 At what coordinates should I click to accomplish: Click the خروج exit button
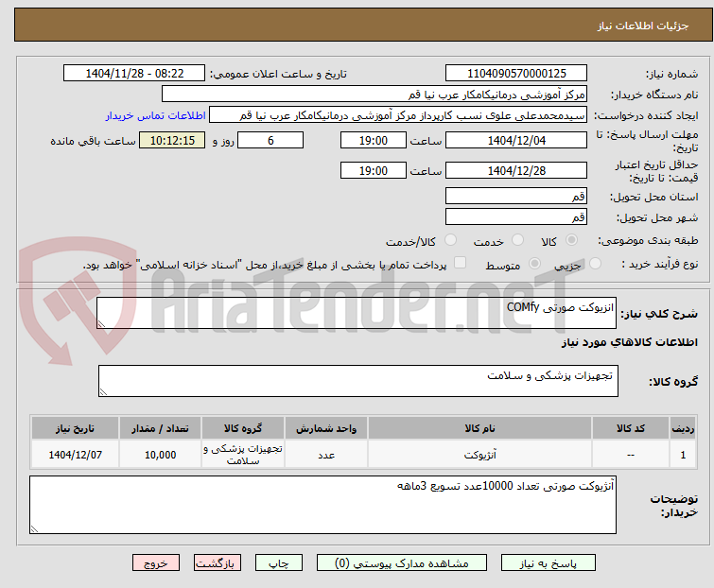[x=156, y=563]
